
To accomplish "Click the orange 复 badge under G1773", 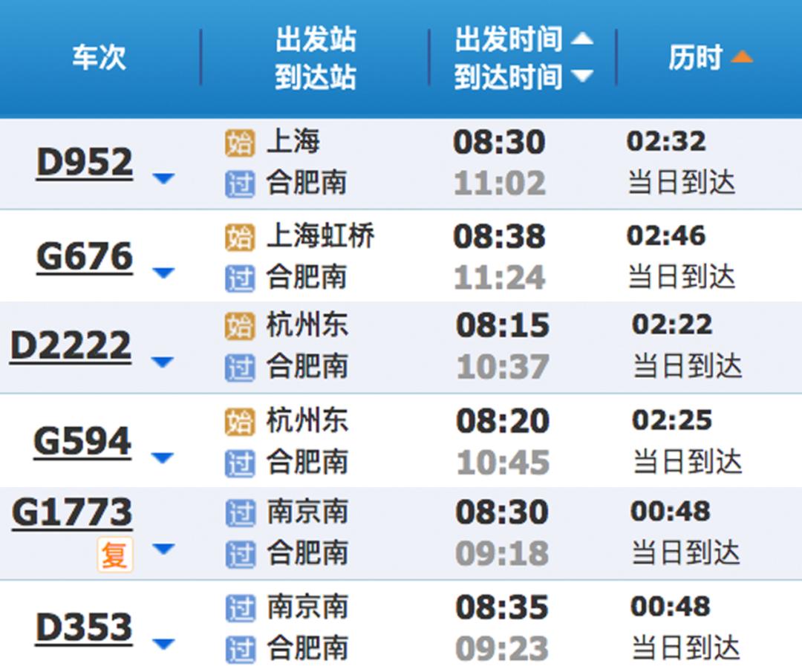I will [x=114, y=555].
